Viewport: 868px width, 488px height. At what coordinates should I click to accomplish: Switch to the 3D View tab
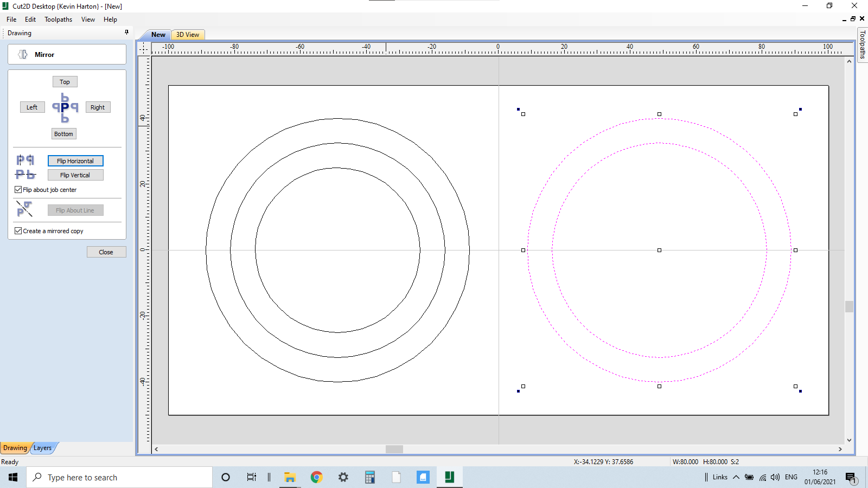coord(188,35)
